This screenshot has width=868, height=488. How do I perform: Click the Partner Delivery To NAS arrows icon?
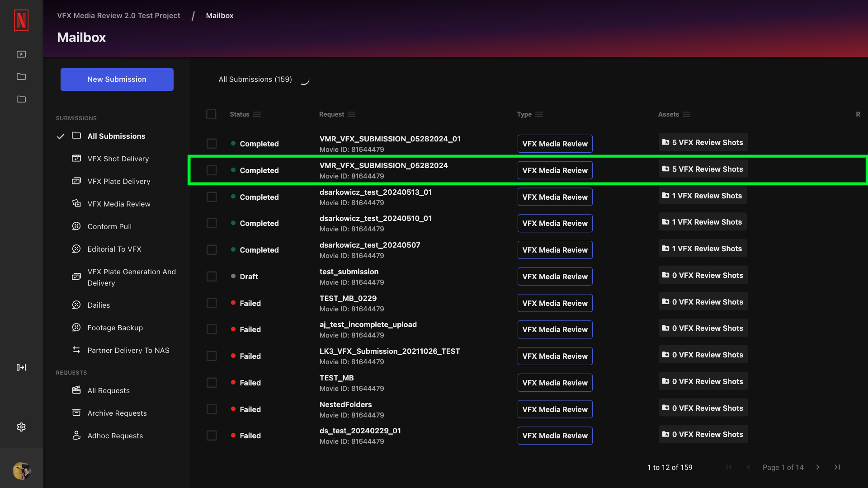[76, 350]
